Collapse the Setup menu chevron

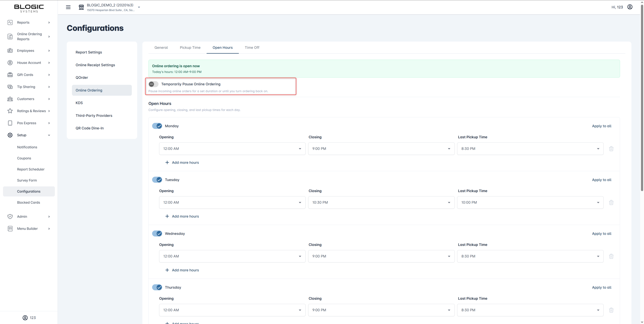49,135
